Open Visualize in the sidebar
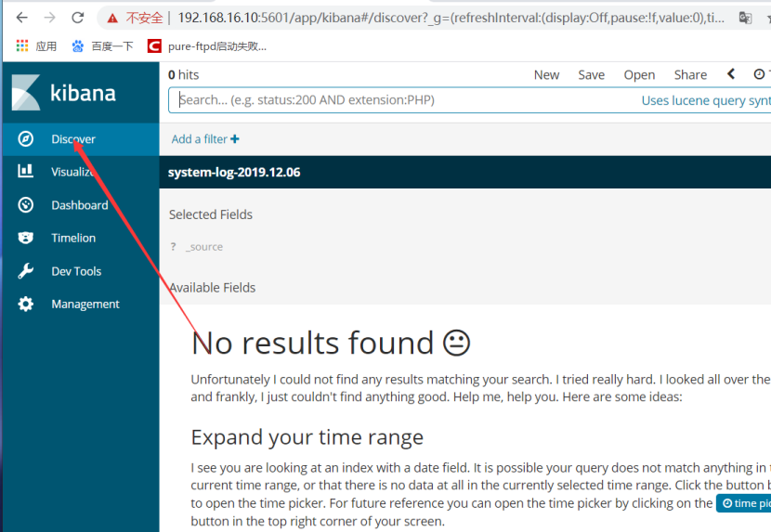The height and width of the screenshot is (532, 771). pos(81,172)
